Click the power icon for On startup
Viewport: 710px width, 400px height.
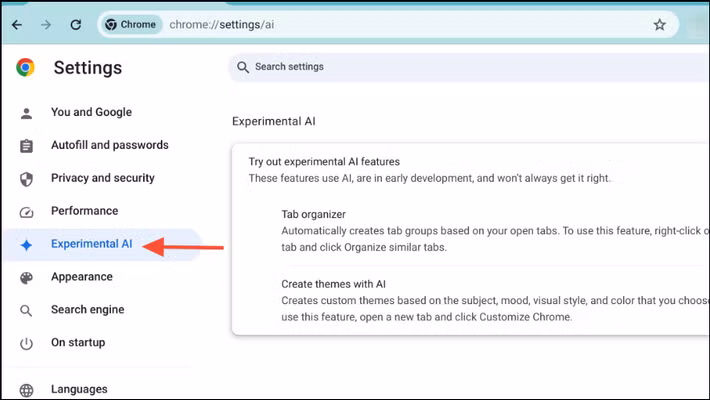click(26, 344)
